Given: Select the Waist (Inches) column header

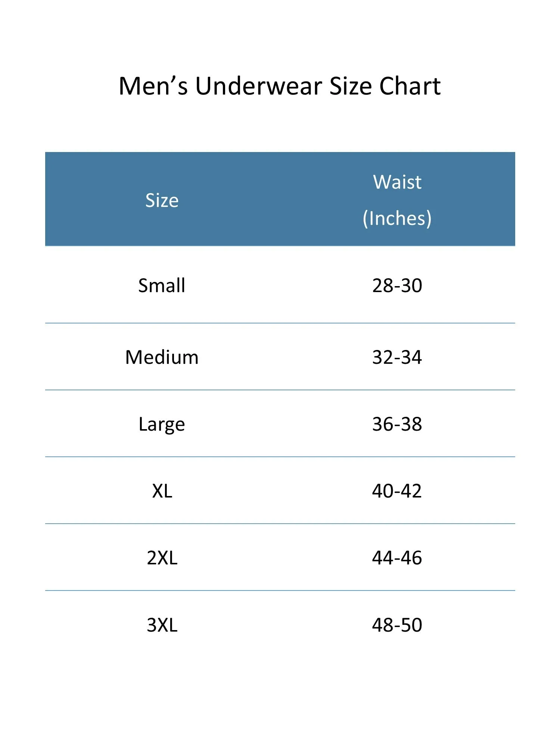Looking at the screenshot, I should point(397,200).
